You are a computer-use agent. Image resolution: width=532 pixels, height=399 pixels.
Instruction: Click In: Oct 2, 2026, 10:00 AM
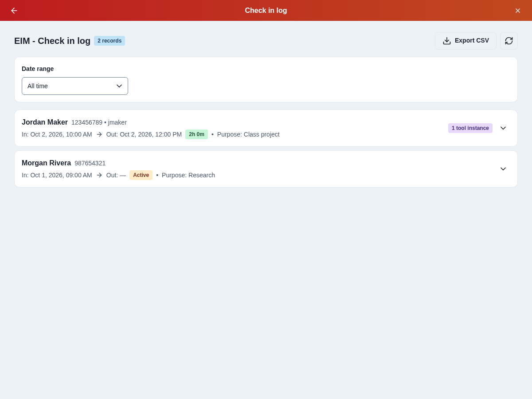(x=57, y=134)
